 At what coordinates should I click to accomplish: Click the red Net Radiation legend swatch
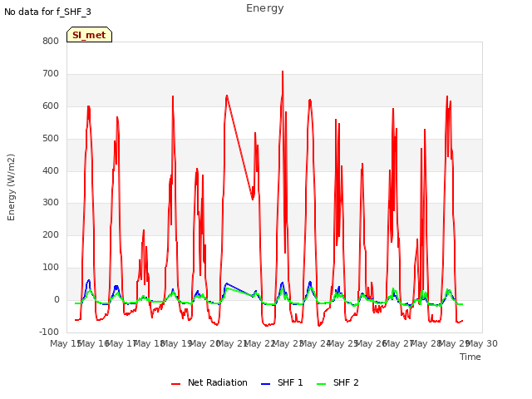(x=175, y=384)
